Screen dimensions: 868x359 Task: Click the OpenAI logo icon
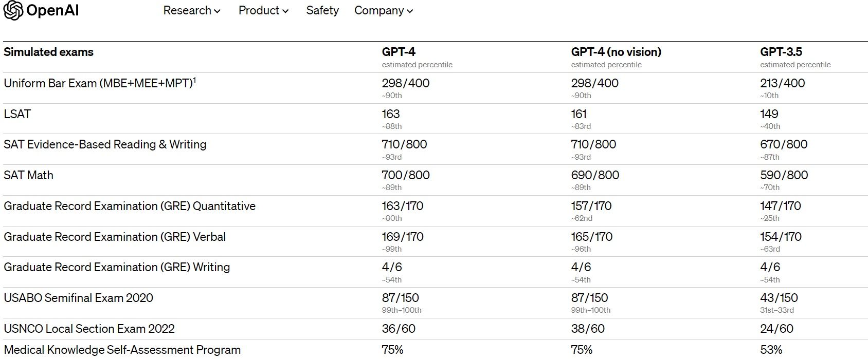tap(13, 10)
